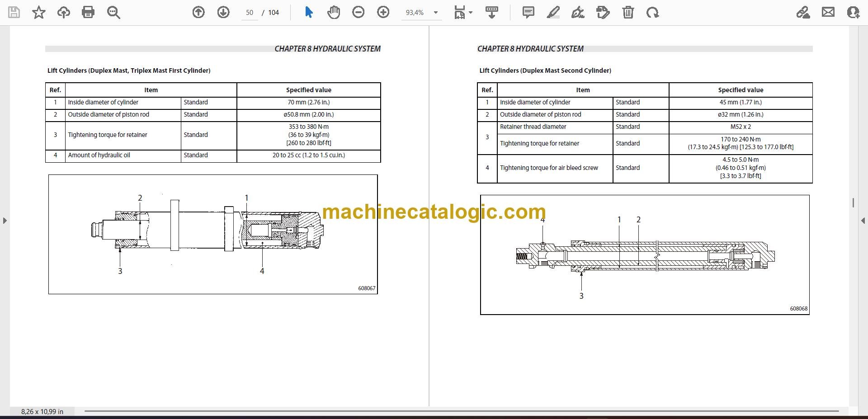Click the "45 mm (1.77 in.)" cell
The image size is (868, 419).
[x=741, y=102]
